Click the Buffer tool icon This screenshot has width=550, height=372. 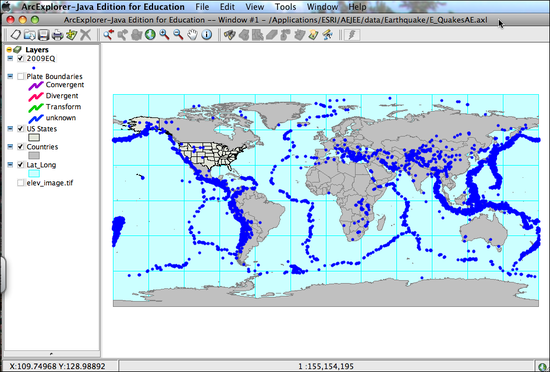(x=286, y=35)
